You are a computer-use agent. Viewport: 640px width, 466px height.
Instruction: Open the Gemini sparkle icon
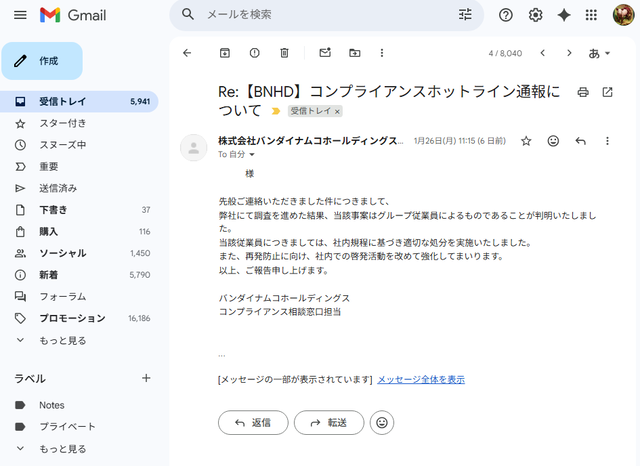click(x=564, y=15)
